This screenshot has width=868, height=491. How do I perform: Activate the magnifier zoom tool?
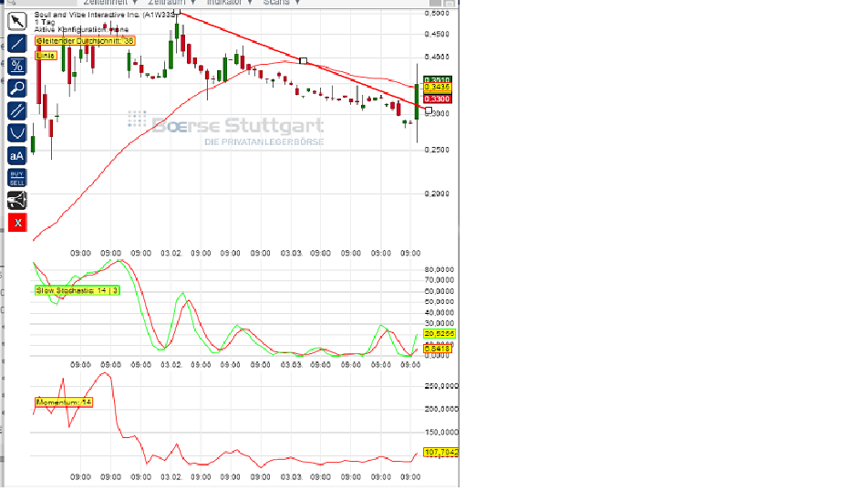[17, 89]
